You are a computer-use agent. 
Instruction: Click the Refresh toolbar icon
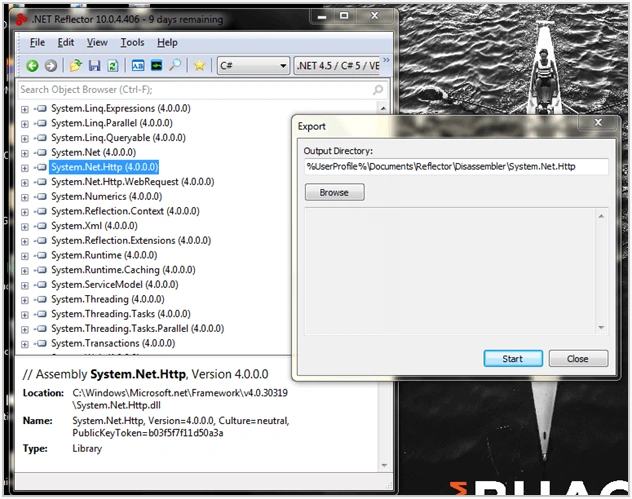click(113, 65)
